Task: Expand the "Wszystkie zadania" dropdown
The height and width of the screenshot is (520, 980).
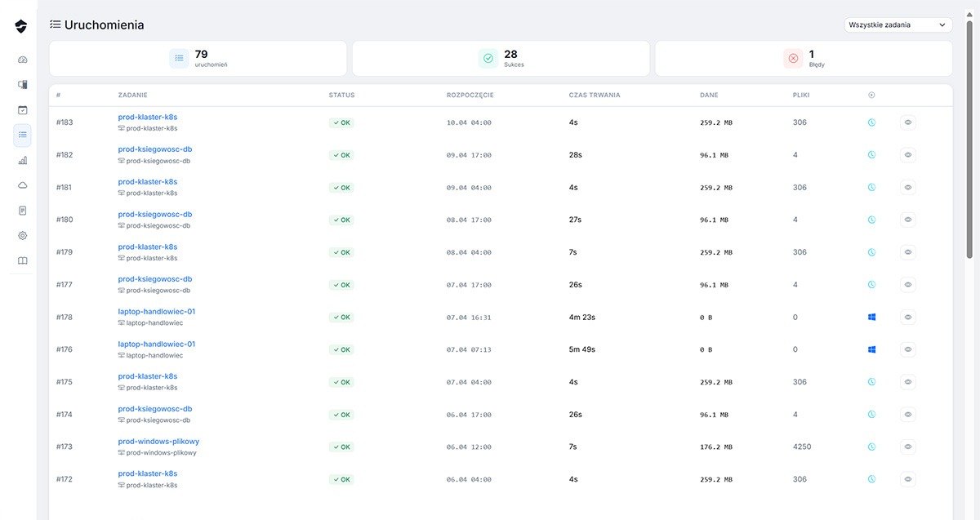Action: 898,25
